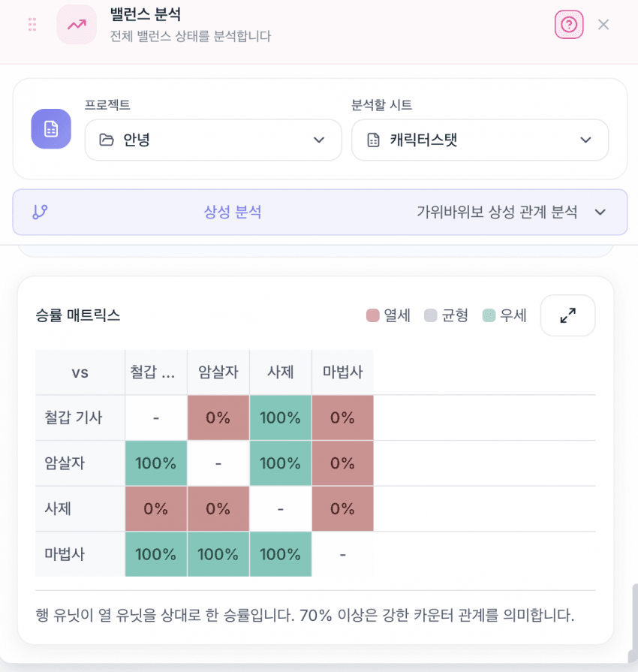
Task: Expand the 상성 분석 type selector chevron
Action: (x=600, y=212)
